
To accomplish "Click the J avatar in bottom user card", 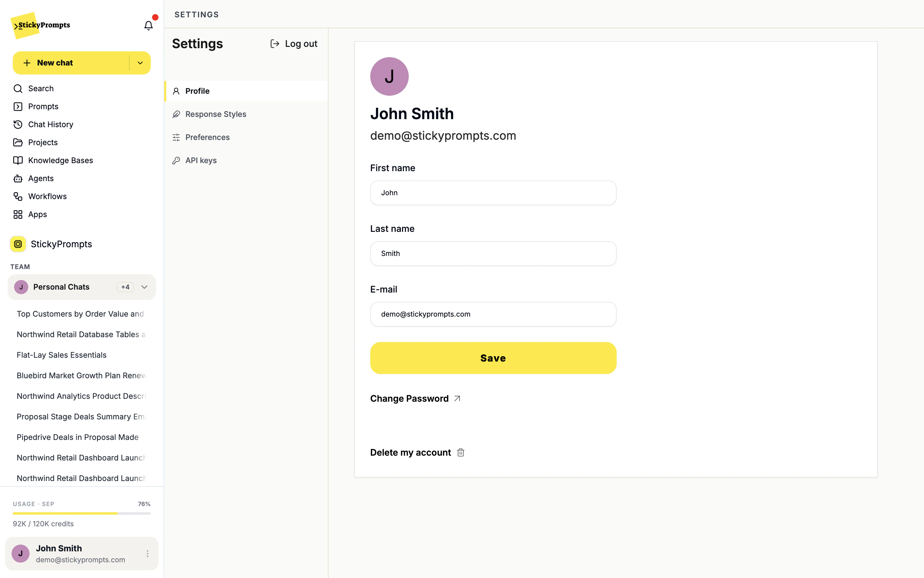I will click(21, 553).
